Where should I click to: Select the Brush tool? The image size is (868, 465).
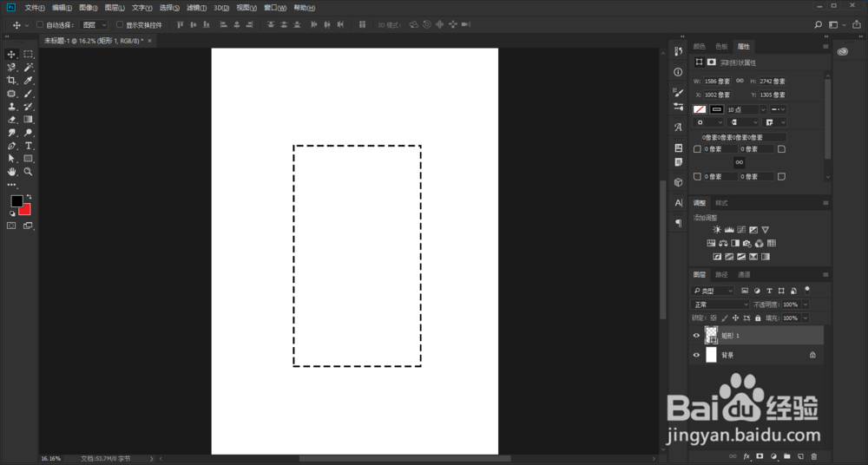coord(29,94)
